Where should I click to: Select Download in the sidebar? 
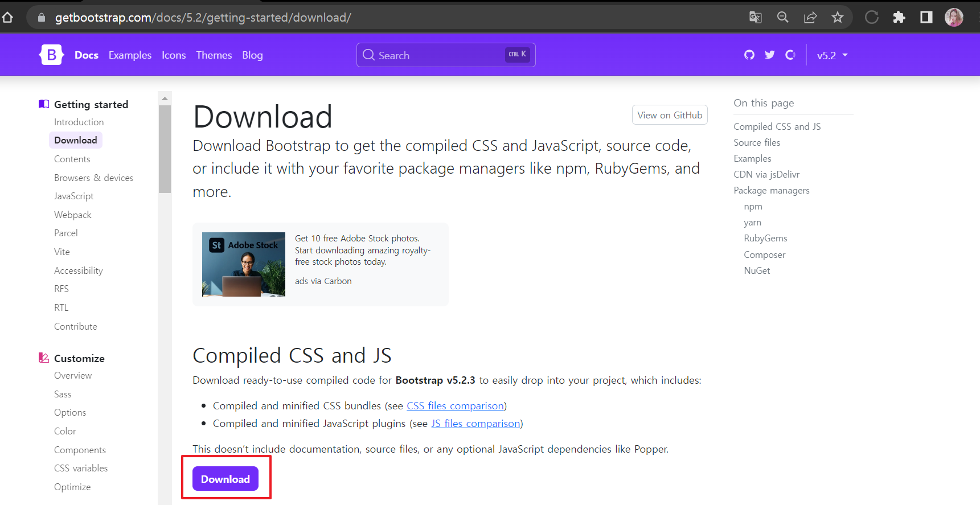pos(76,140)
